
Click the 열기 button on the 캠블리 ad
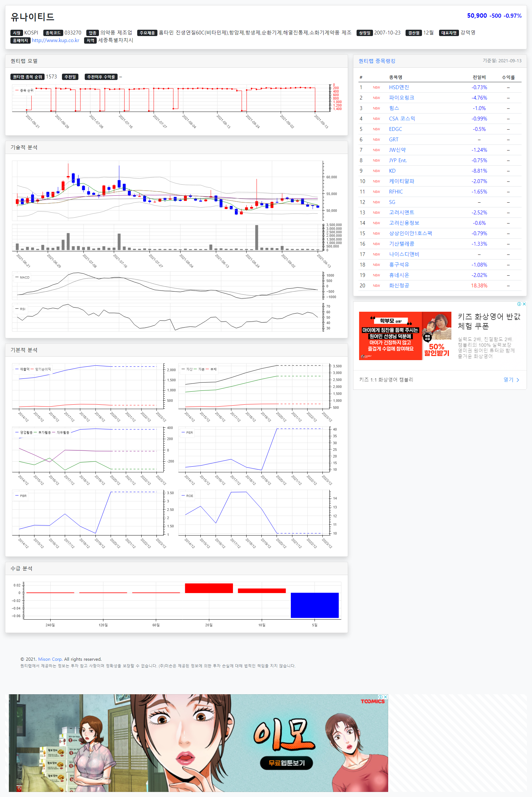click(511, 380)
